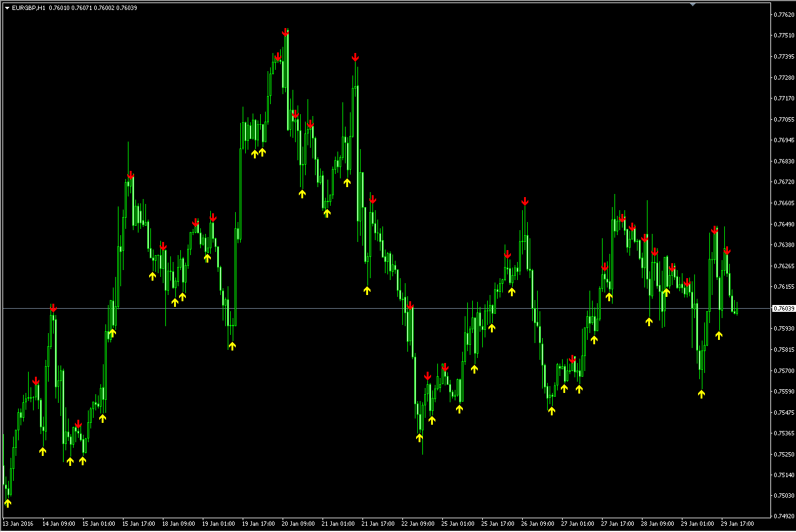Click price axis label 0.75930
796x532 pixels.
pyautogui.click(x=784, y=328)
